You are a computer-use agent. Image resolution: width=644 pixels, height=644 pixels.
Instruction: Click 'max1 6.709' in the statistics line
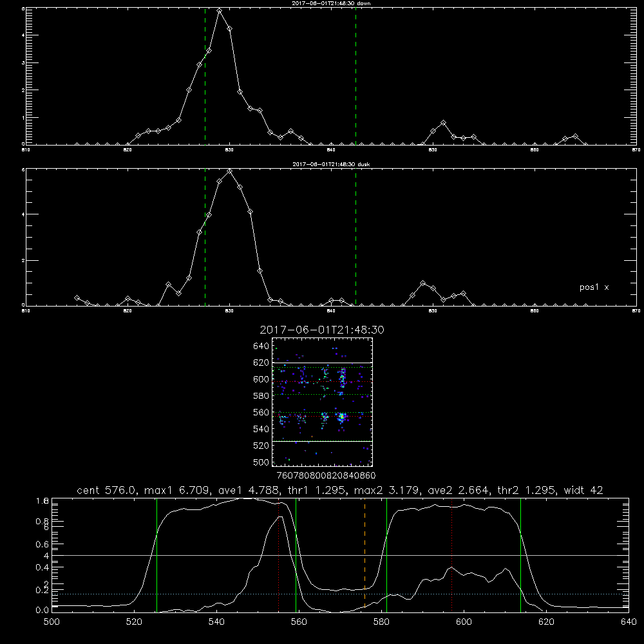[178, 490]
